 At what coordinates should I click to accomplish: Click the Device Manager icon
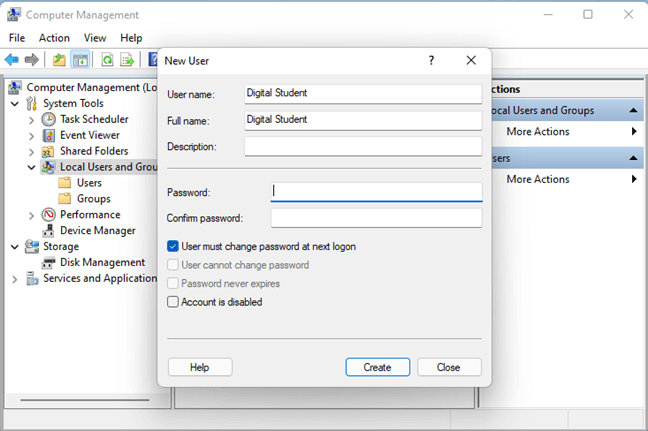coord(48,231)
